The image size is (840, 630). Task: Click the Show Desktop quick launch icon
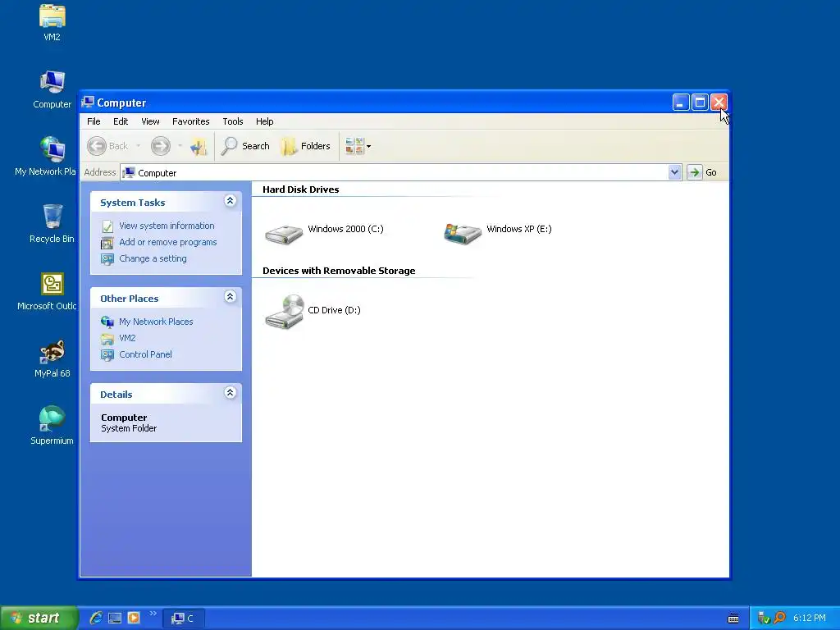pos(115,618)
